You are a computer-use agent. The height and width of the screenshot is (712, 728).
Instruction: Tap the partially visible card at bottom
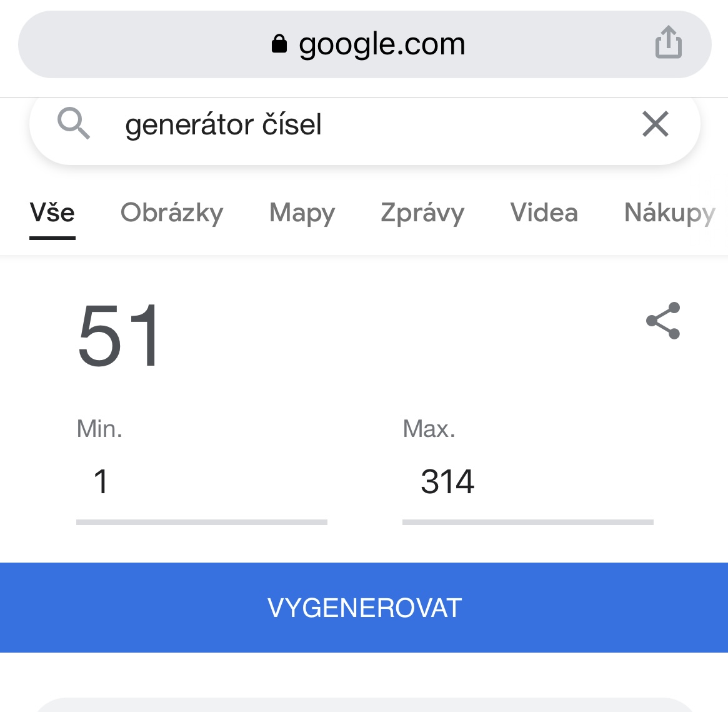pyautogui.click(x=364, y=704)
